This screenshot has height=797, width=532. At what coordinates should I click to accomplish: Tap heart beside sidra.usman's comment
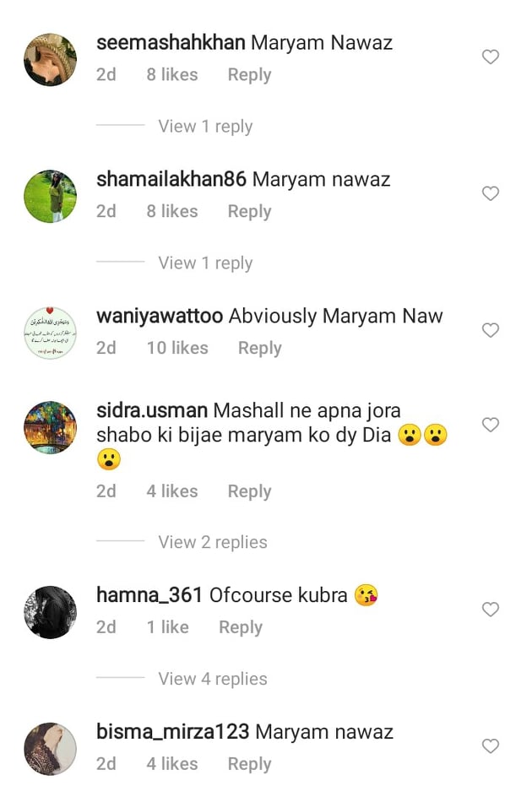(x=491, y=425)
